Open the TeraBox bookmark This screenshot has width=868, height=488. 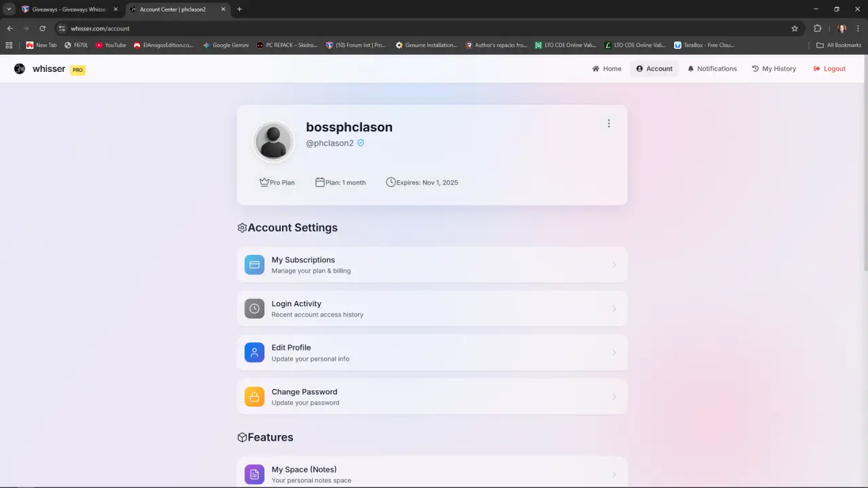tap(704, 45)
